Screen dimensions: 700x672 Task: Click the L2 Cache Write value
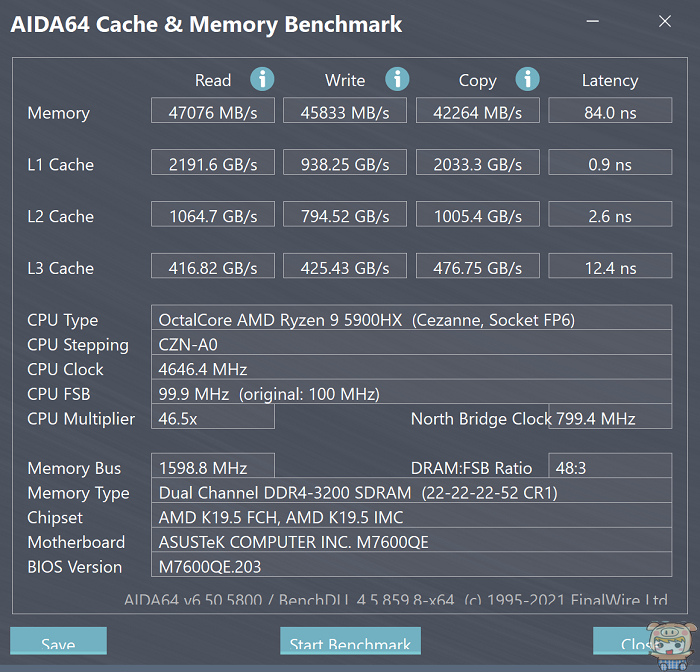point(345,216)
